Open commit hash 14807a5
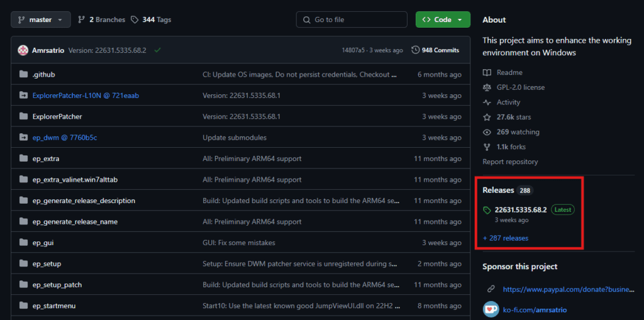Viewport: 644px width, 320px height. pyautogui.click(x=353, y=50)
